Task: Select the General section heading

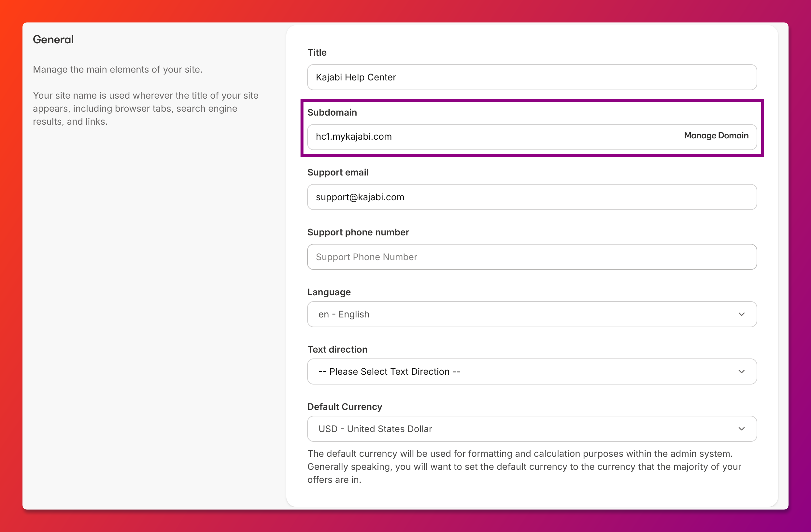Action: tap(53, 39)
